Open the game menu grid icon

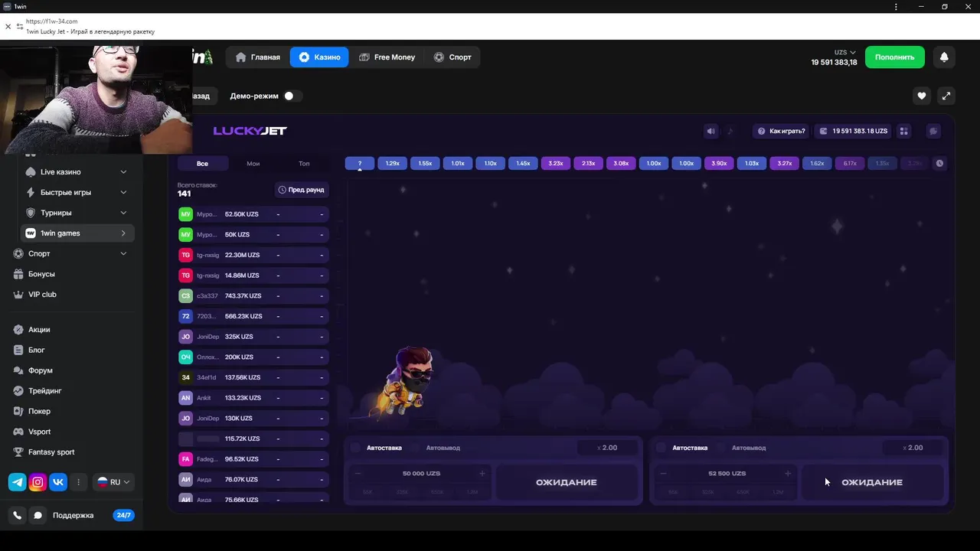(904, 131)
